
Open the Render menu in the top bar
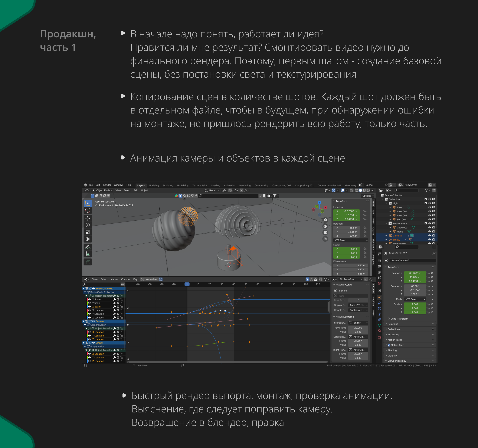[107, 185]
